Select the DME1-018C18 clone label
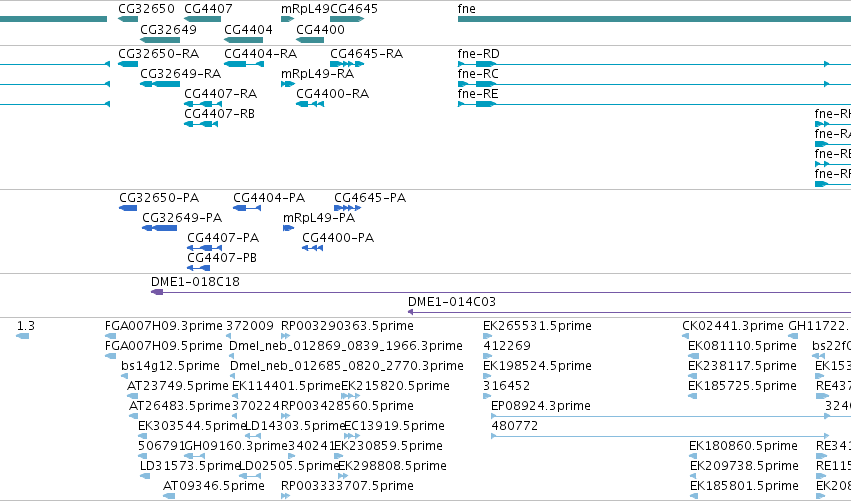The width and height of the screenshot is (851, 501). pos(195,282)
